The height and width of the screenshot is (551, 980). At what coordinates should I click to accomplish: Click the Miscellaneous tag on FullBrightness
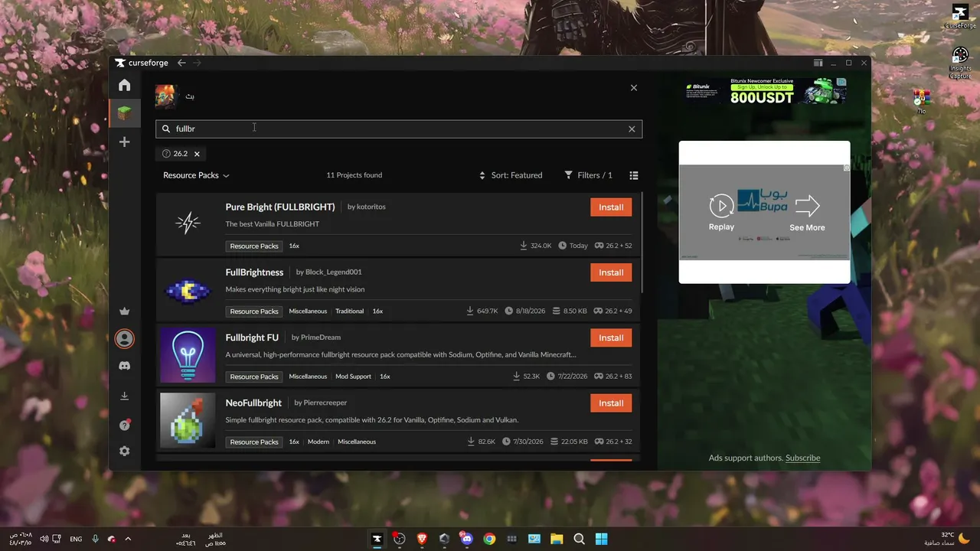308,311
